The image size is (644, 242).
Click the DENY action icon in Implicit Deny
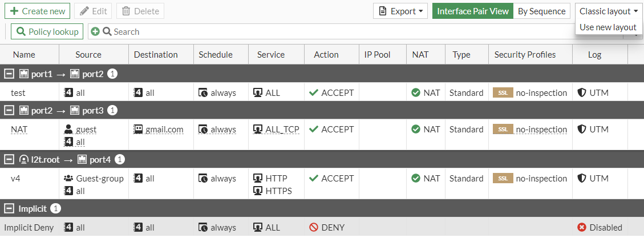click(x=313, y=227)
